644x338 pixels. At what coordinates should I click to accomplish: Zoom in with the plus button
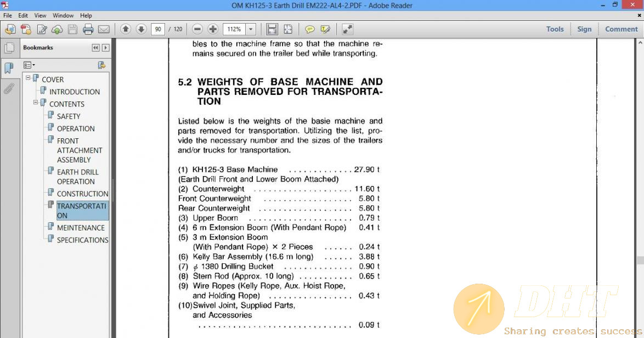213,29
